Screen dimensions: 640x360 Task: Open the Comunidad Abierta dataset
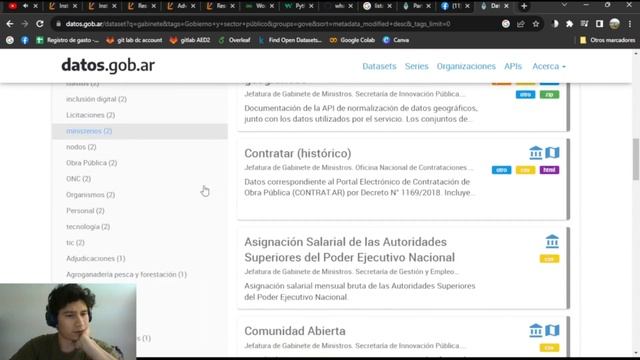(x=295, y=331)
